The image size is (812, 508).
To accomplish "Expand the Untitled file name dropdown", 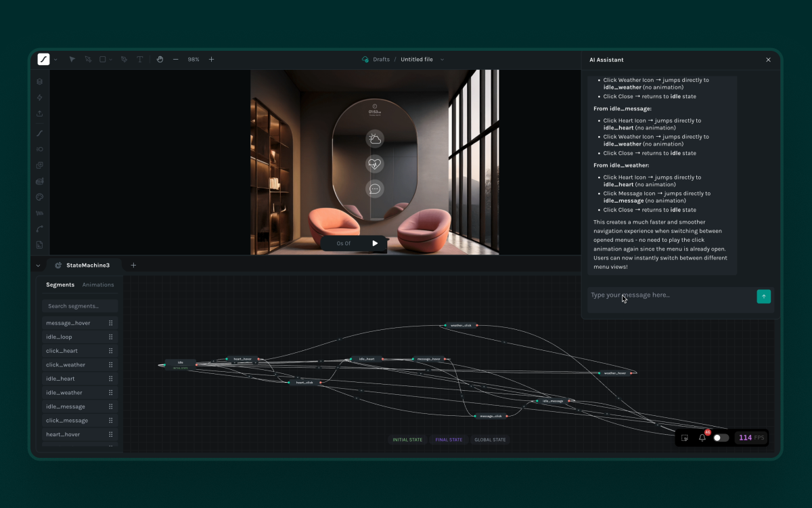I will point(443,60).
